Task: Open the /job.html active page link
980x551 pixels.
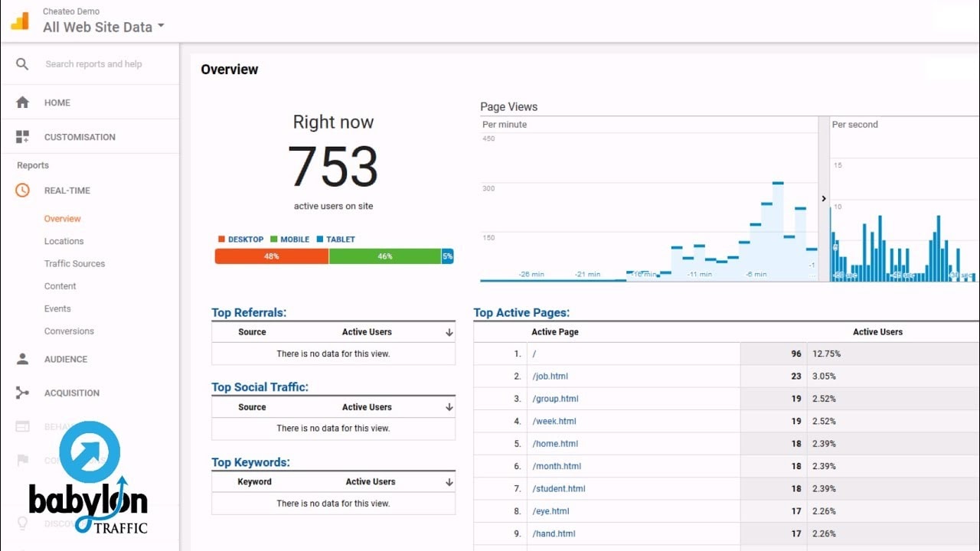Action: pos(550,377)
